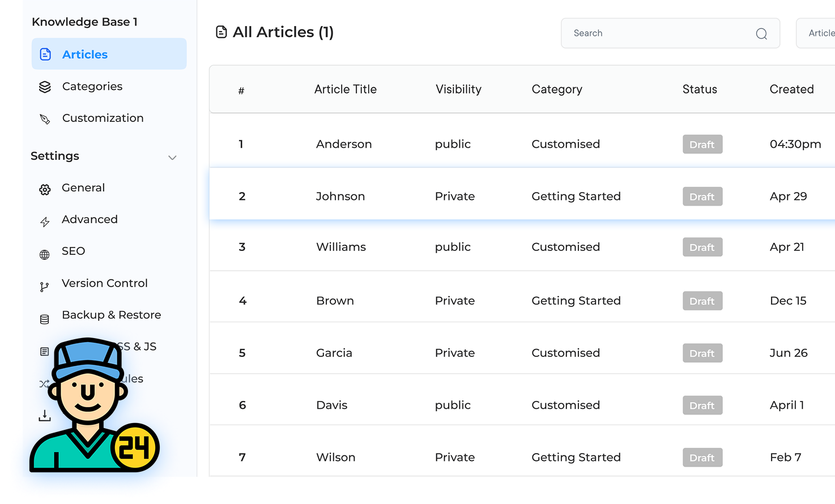Viewport: 835px width, 504px height.
Task: Click the magnifier icon in the search bar
Action: pos(761,33)
